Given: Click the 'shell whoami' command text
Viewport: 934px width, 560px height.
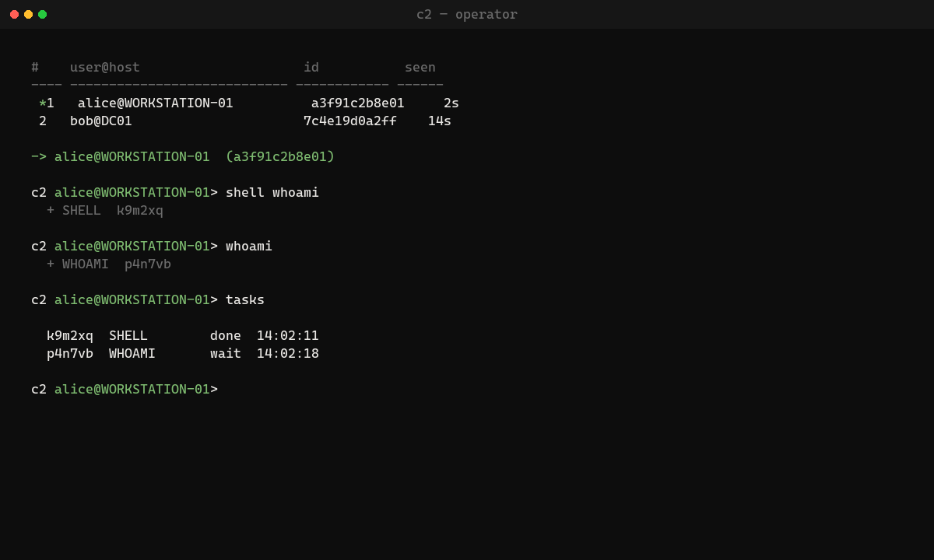Looking at the screenshot, I should click(272, 192).
